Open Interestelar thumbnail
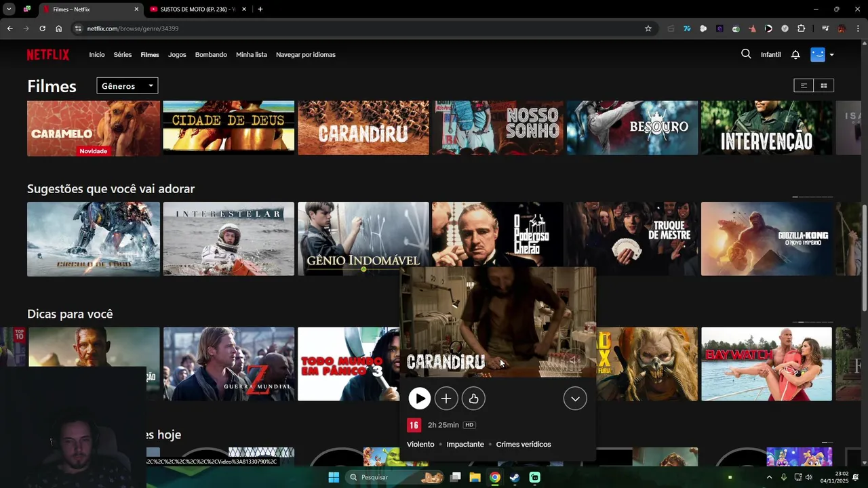The width and height of the screenshot is (868, 488). click(229, 239)
